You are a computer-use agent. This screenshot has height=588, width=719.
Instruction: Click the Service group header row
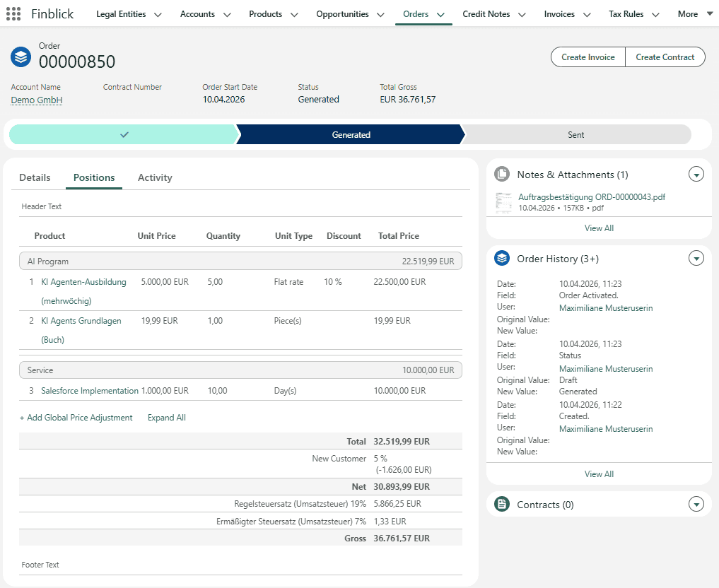[240, 370]
